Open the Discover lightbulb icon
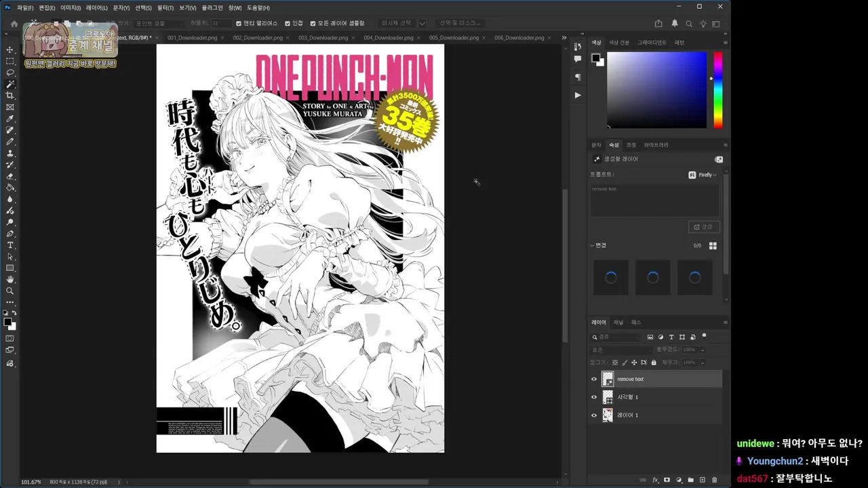Image resolution: width=868 pixels, height=488 pixels. pos(703,23)
